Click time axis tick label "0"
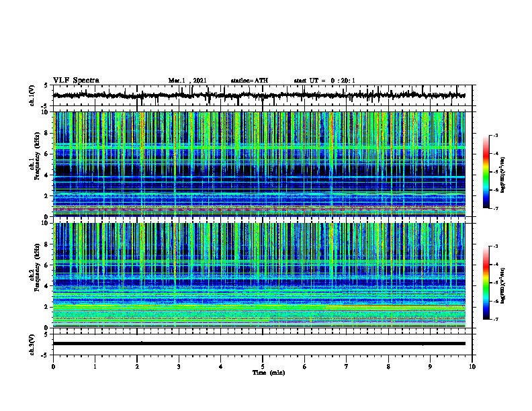 coord(53,367)
